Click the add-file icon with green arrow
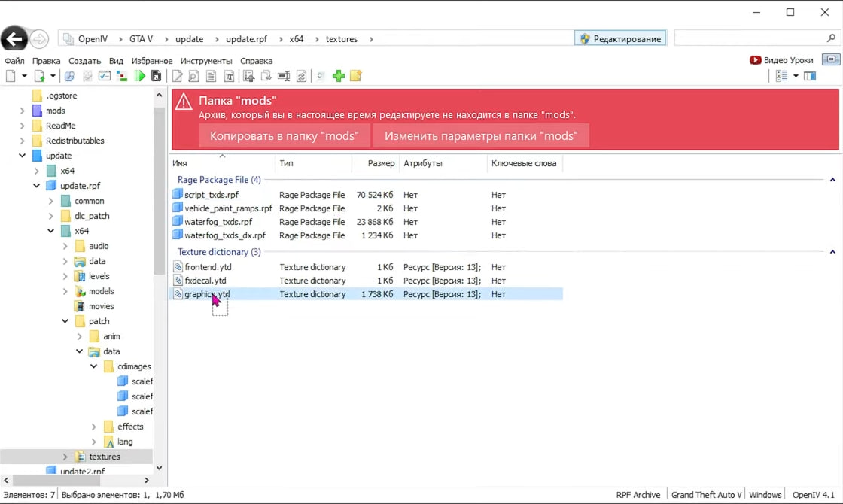 point(39,76)
